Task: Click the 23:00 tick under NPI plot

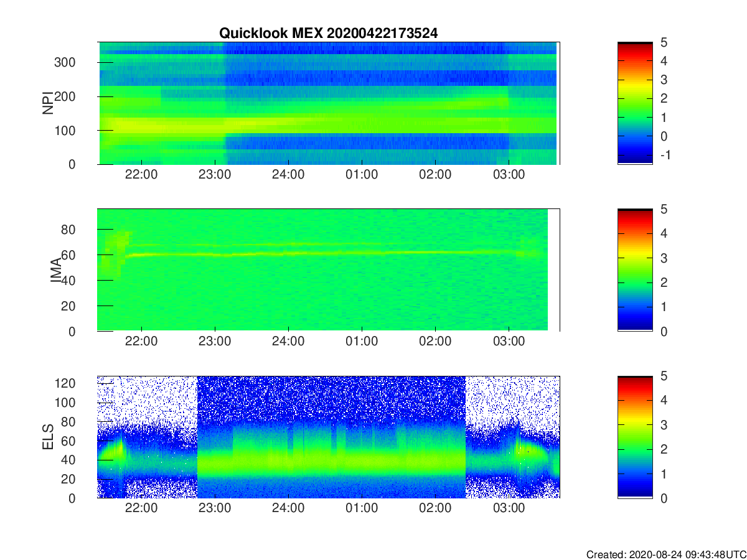Action: 215,175
